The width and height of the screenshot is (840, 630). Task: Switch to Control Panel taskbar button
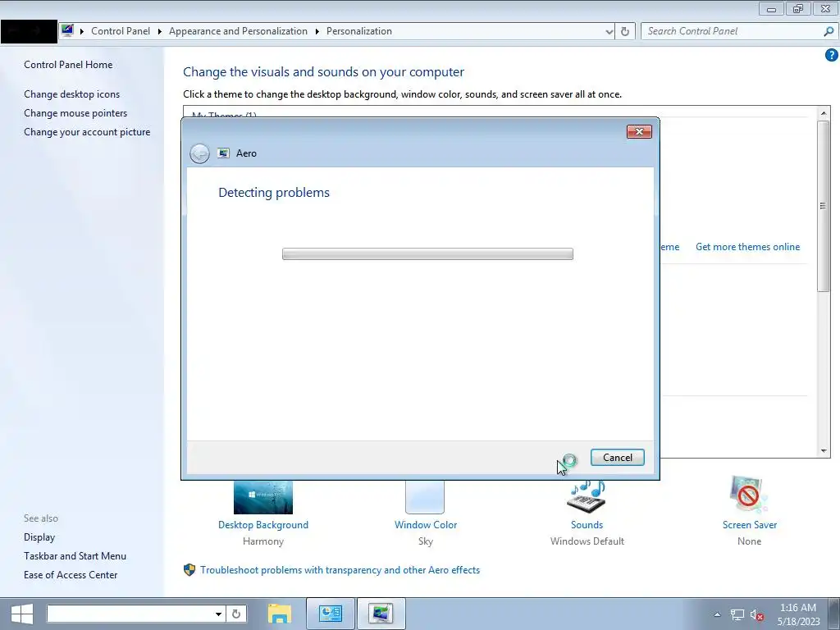click(x=330, y=614)
